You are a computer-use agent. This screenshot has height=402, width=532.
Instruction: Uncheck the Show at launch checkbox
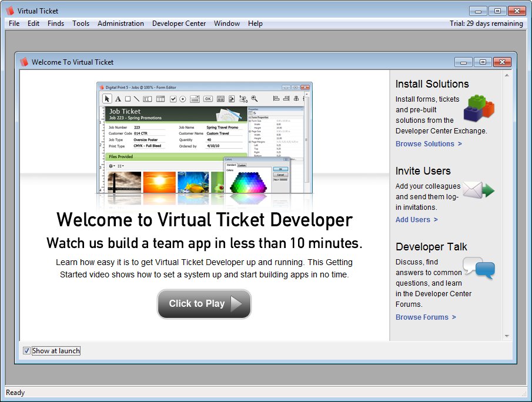click(26, 351)
